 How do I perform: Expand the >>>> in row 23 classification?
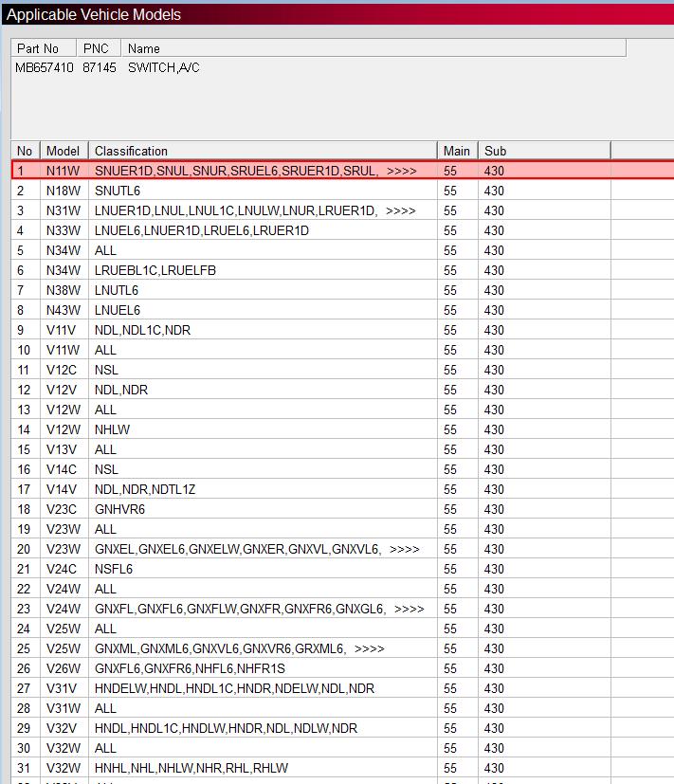point(409,609)
